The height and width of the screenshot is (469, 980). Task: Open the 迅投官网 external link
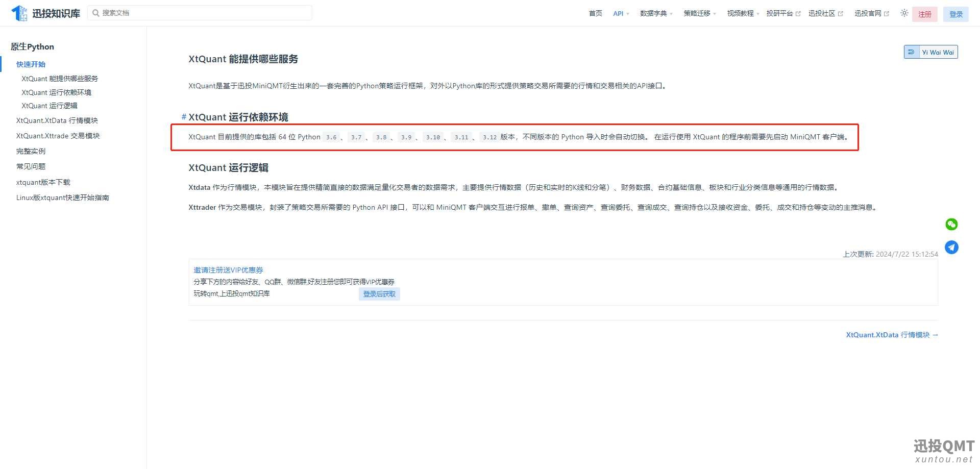872,14
